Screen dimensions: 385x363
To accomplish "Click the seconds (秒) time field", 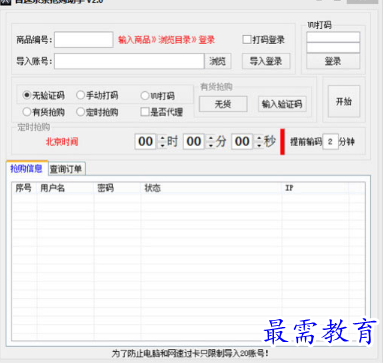I will click(242, 142).
